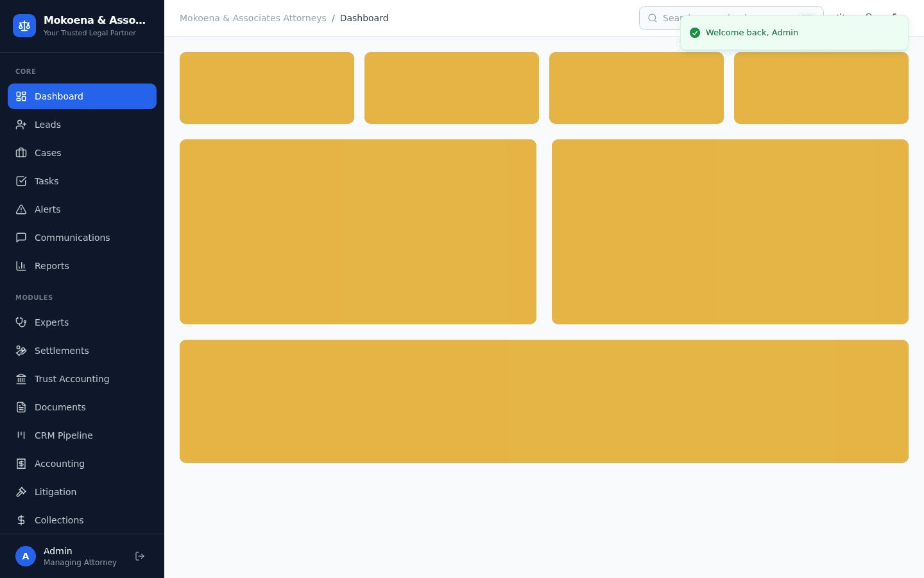This screenshot has height=578, width=924.
Task: Click the logout arrow icon beside Admin
Action: pos(140,556)
